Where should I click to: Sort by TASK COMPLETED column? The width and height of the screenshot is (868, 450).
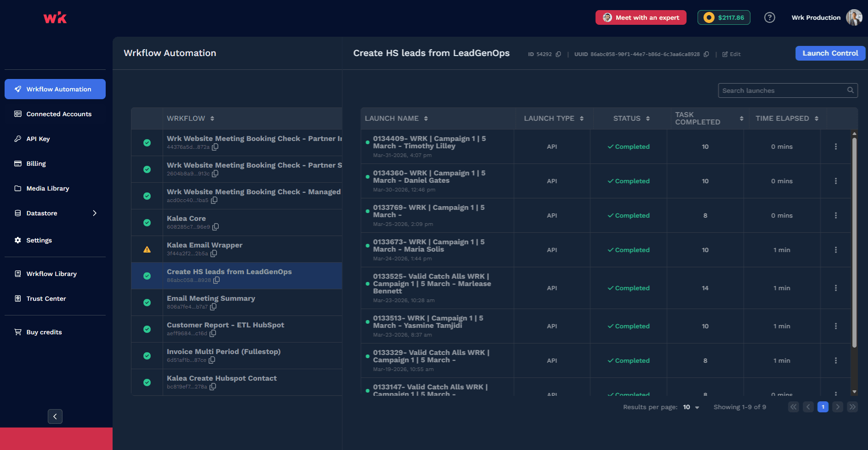coord(742,118)
